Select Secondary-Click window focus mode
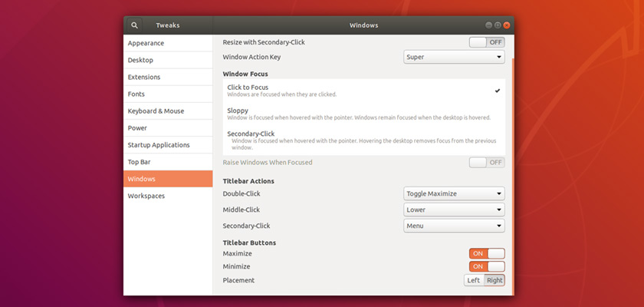 [x=364, y=140]
